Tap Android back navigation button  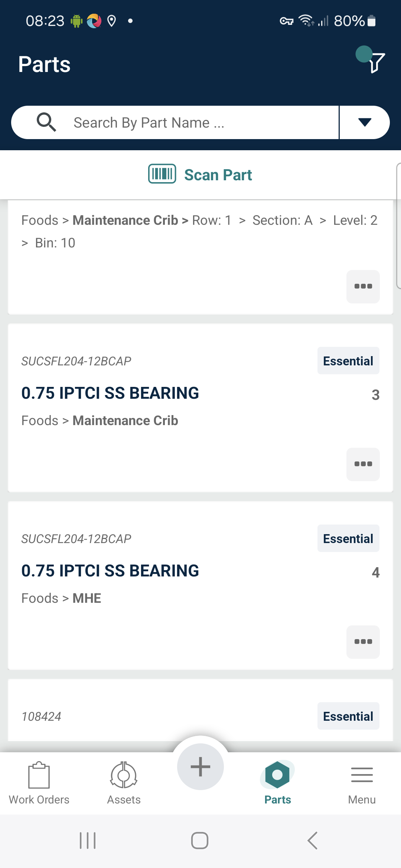[313, 840]
